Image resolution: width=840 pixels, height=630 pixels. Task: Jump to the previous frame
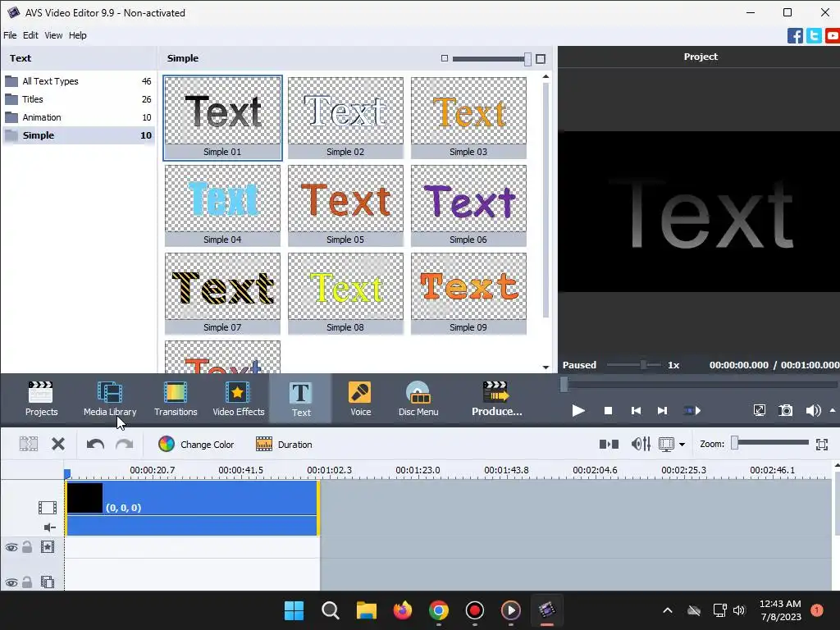tap(636, 411)
